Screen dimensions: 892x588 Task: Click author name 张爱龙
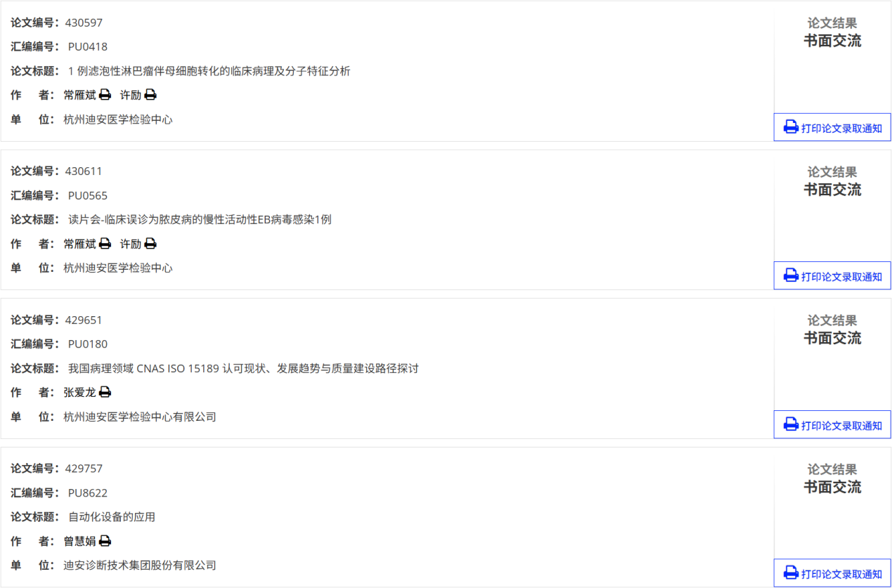point(79,392)
